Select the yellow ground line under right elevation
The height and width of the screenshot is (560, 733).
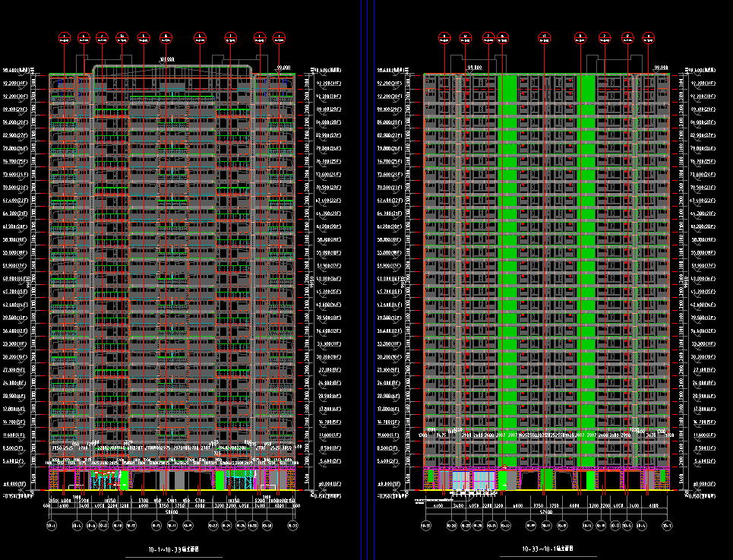pos(545,491)
